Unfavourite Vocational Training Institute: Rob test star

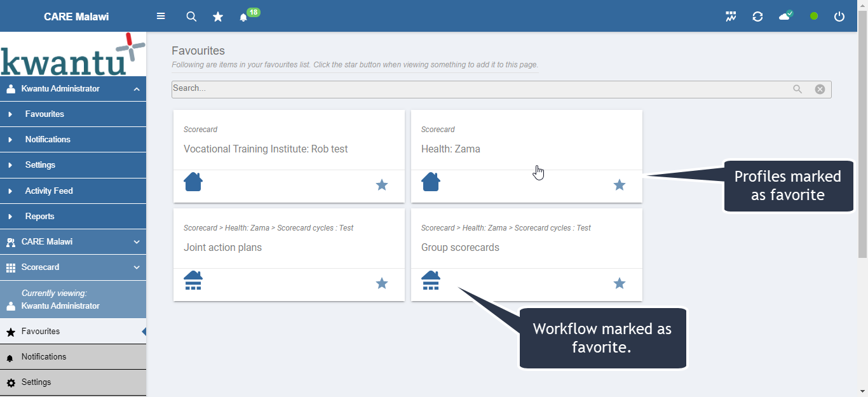pos(382,185)
